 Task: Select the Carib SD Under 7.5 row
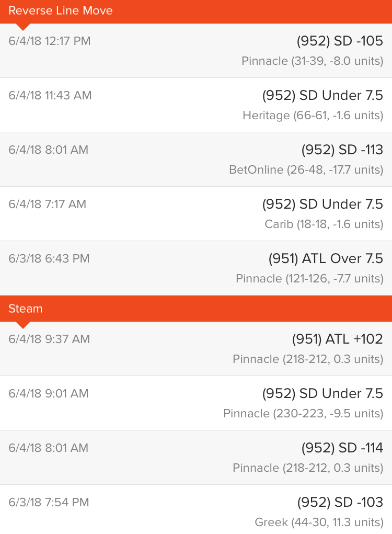196,214
